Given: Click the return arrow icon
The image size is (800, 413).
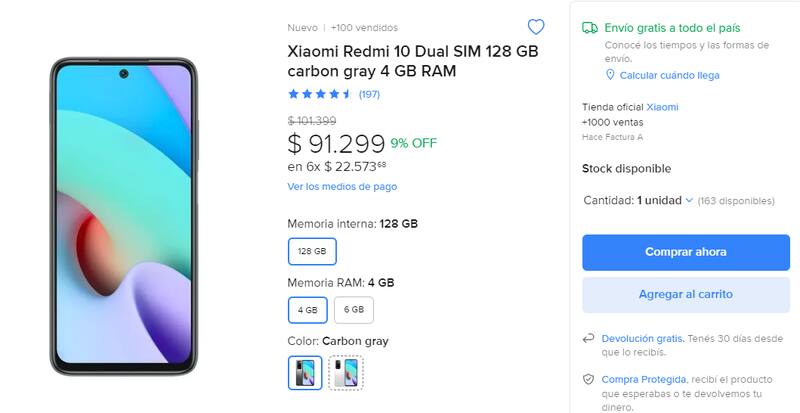Looking at the screenshot, I should pyautogui.click(x=590, y=339).
